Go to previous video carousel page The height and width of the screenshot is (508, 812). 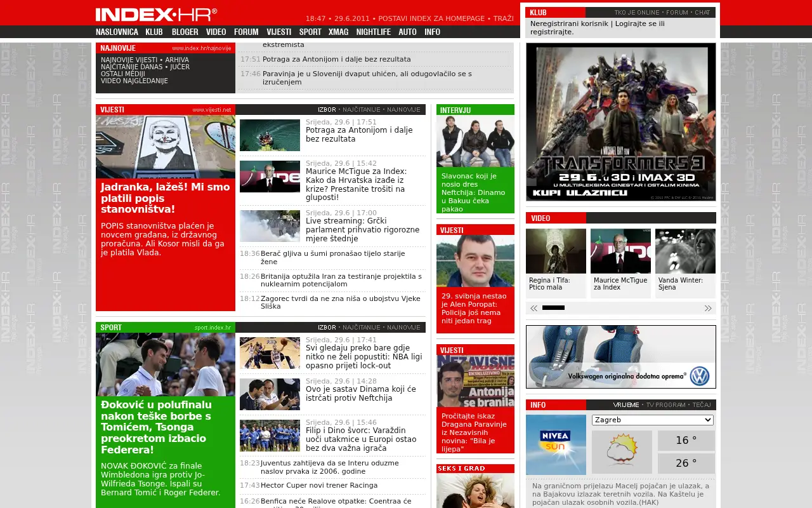pyautogui.click(x=534, y=308)
